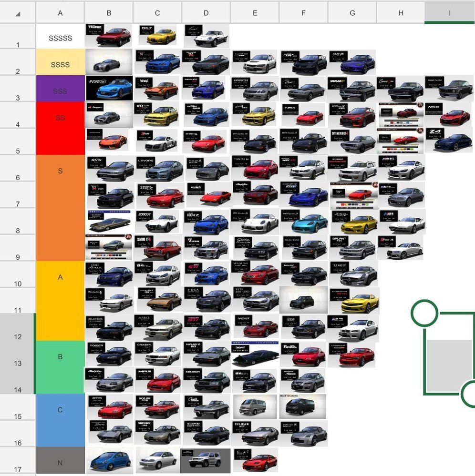Select the SOARER car image
The image size is (475, 476).
click(x=109, y=354)
